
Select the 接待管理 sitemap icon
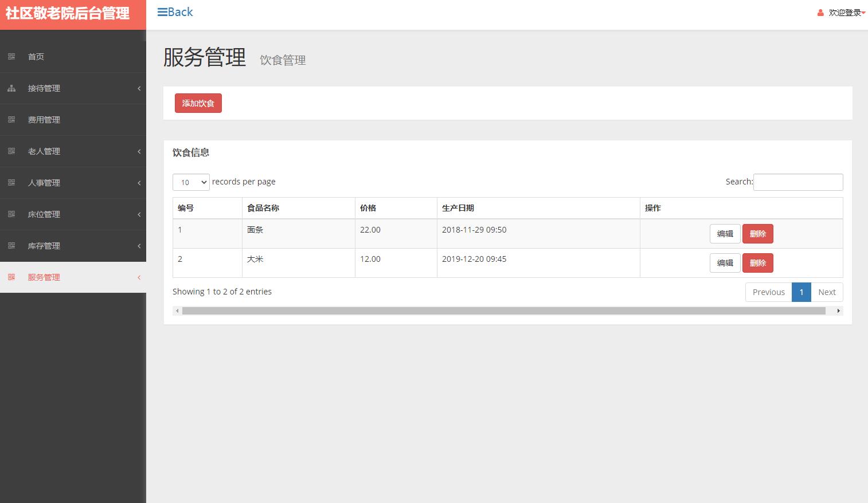[x=11, y=88]
